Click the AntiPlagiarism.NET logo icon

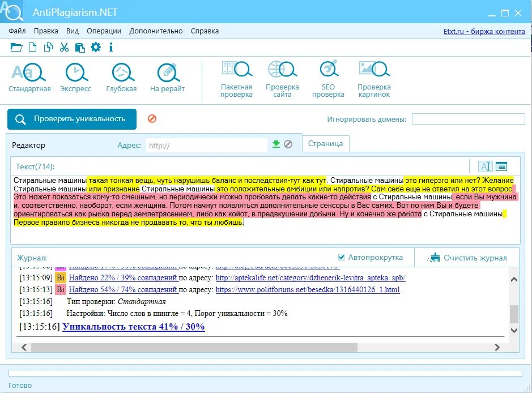pos(12,11)
